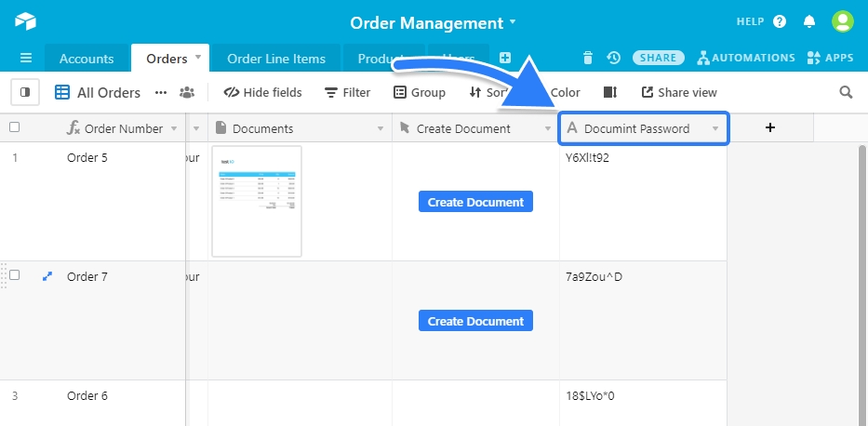
Task: Open the user account avatar
Action: pyautogui.click(x=842, y=21)
